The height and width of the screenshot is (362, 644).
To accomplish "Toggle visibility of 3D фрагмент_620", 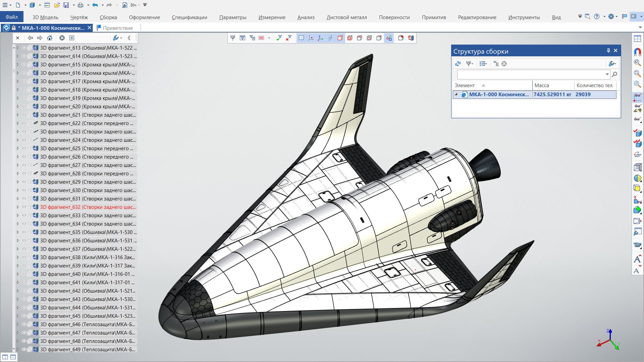I will pos(24,107).
